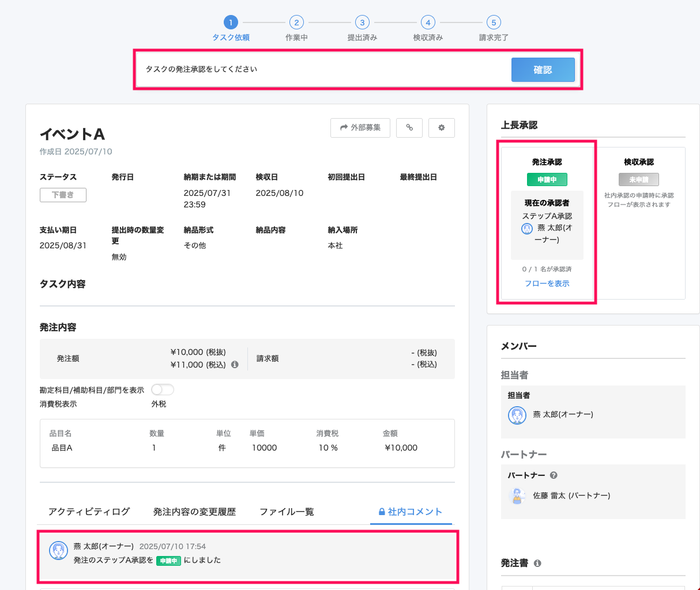This screenshot has height=590, width=700.
Task: Click the 外部募集 button
Action: [360, 128]
